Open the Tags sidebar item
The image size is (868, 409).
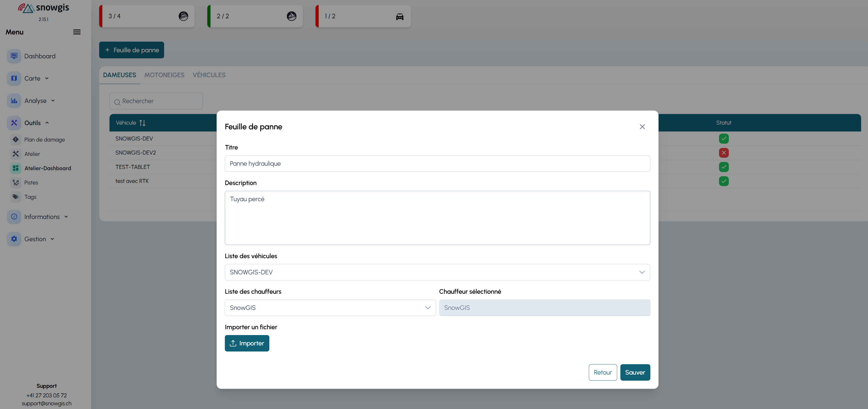point(30,197)
